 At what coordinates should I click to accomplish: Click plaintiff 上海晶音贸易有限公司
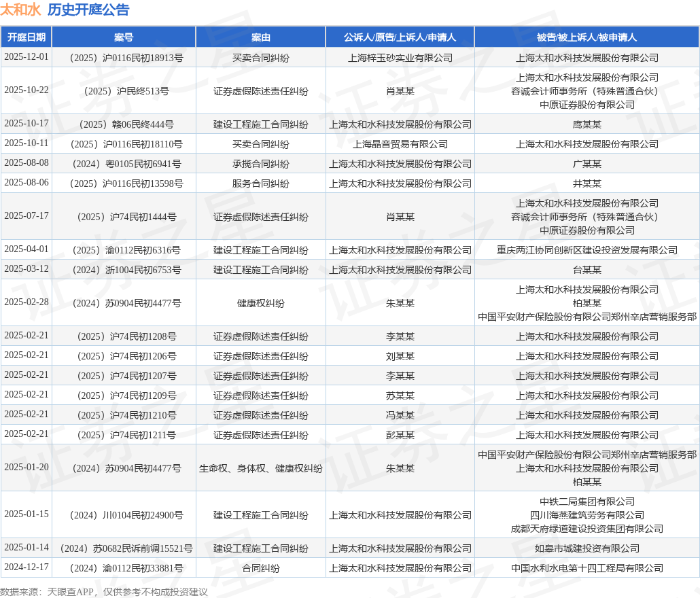(400, 143)
